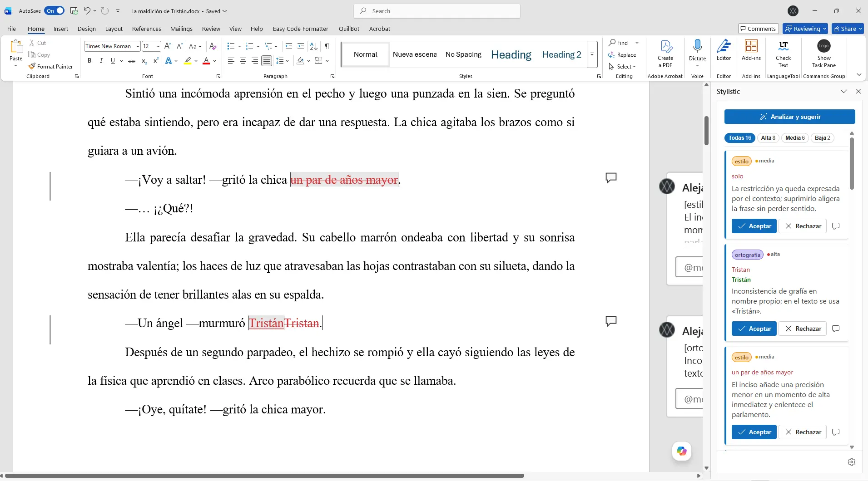Apply underline formatting
868x481 pixels.
point(113,61)
